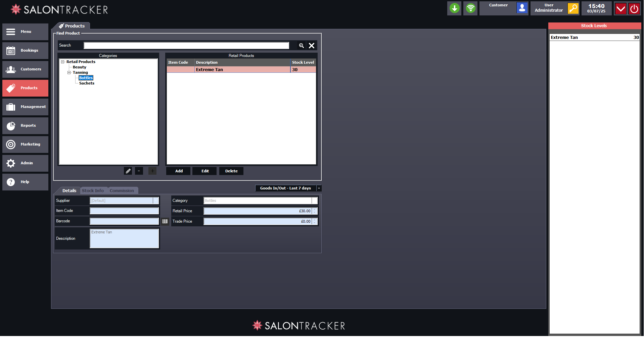
Task: Click the magnifier search icon
Action: coord(302,46)
